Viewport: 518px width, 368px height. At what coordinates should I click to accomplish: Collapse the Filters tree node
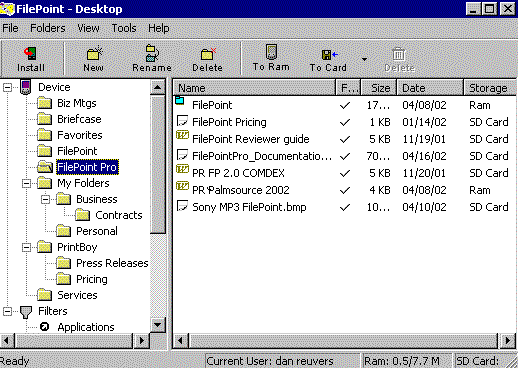(x=7, y=311)
